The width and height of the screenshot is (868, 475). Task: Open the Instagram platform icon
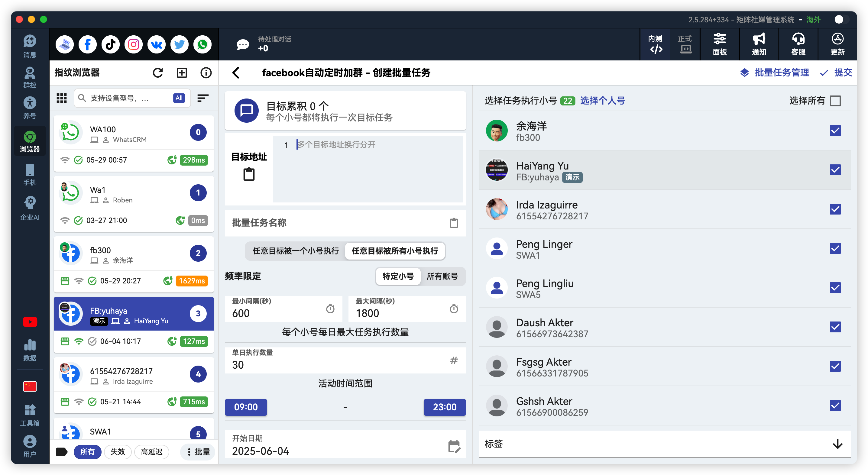pyautogui.click(x=134, y=44)
